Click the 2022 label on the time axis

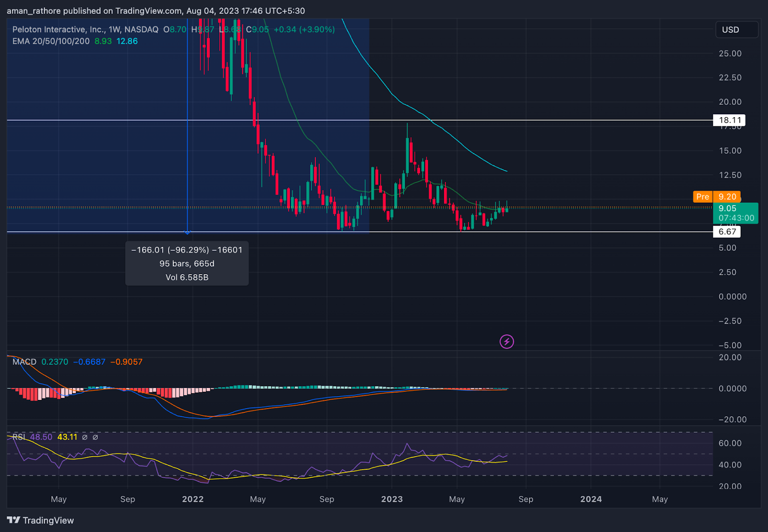point(193,499)
